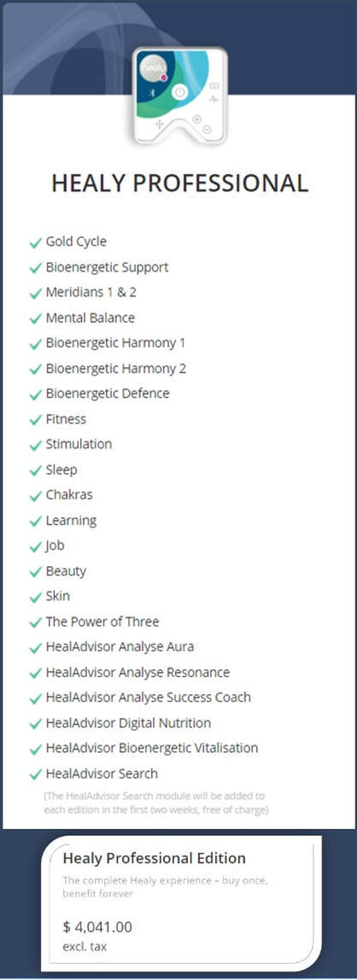Image resolution: width=357 pixels, height=980 pixels.
Task: Click the HealAdvisor Analyse Aura item
Action: coord(120,647)
